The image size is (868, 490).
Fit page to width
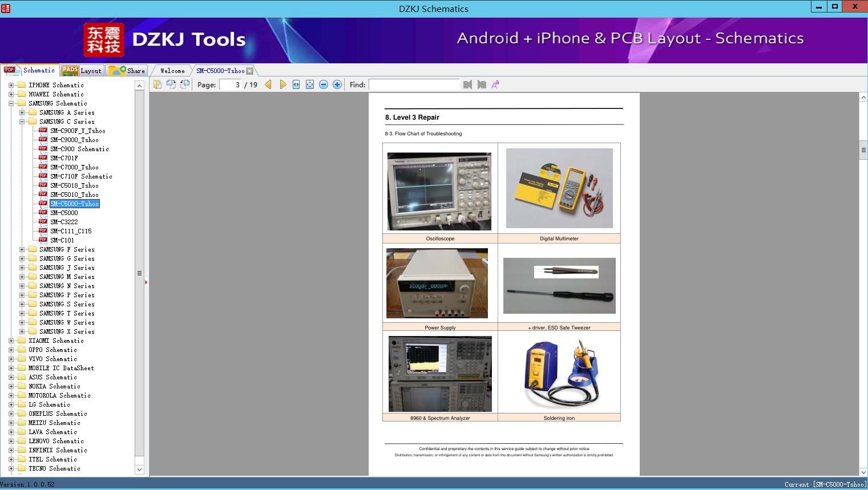click(x=296, y=84)
